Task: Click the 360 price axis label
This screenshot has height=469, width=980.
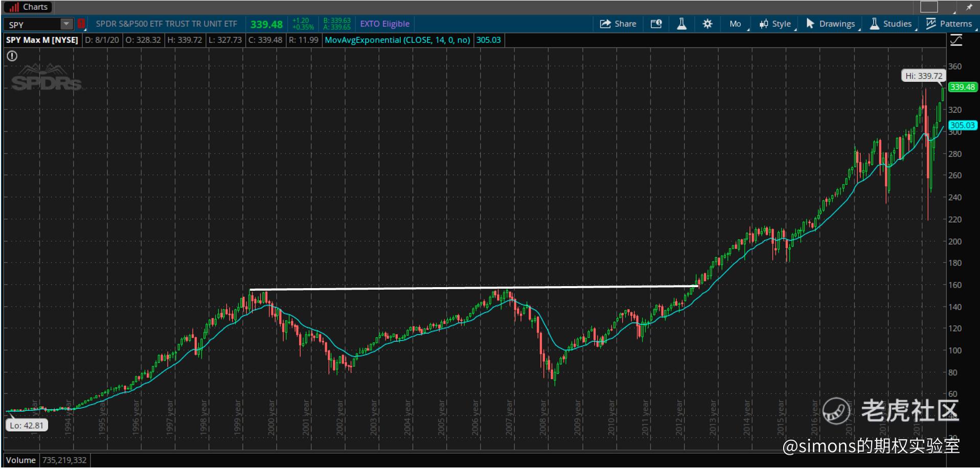Action: point(955,66)
